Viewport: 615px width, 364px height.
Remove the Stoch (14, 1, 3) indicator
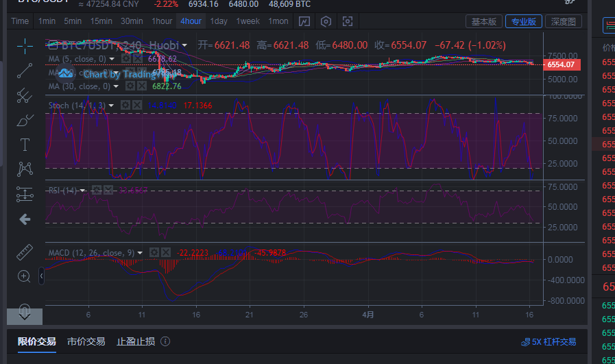click(137, 105)
